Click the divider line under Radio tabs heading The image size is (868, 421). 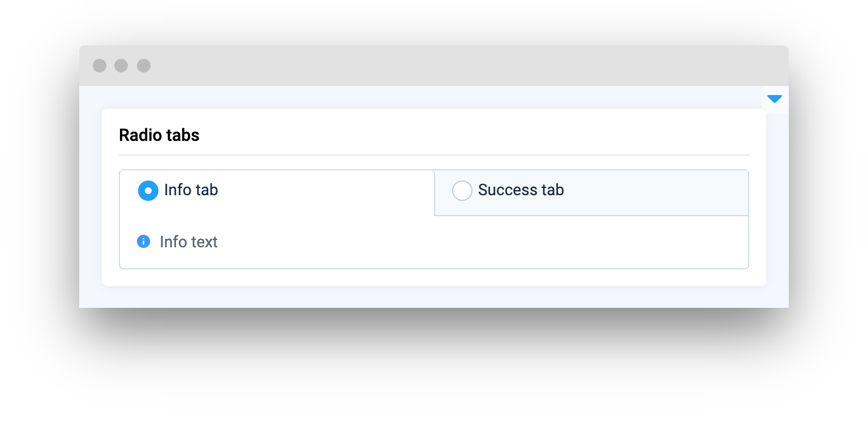[x=433, y=154]
